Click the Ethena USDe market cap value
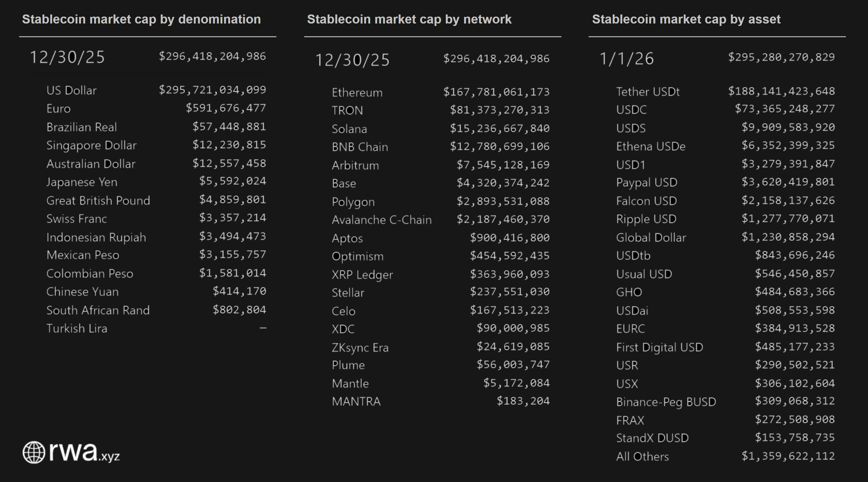This screenshot has width=868, height=482. point(788,146)
